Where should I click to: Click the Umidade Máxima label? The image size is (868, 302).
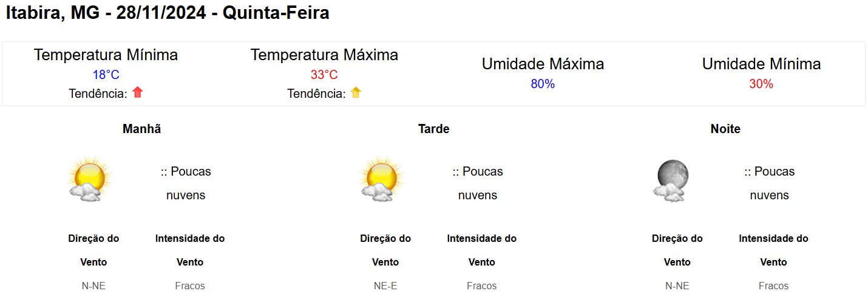click(x=543, y=64)
